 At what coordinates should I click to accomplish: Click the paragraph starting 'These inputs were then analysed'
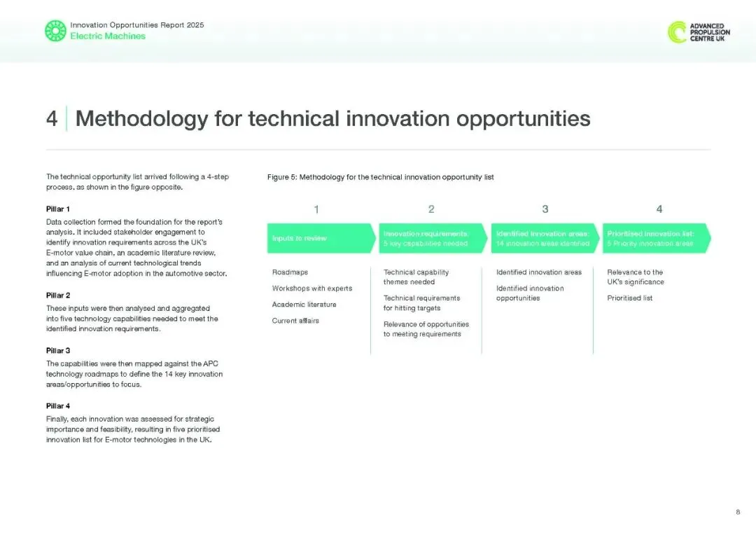pyautogui.click(x=132, y=319)
